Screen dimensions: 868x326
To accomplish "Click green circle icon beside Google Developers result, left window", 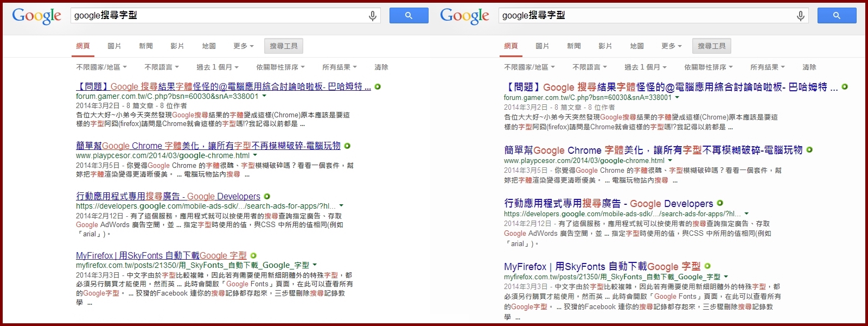I will coord(267,196).
